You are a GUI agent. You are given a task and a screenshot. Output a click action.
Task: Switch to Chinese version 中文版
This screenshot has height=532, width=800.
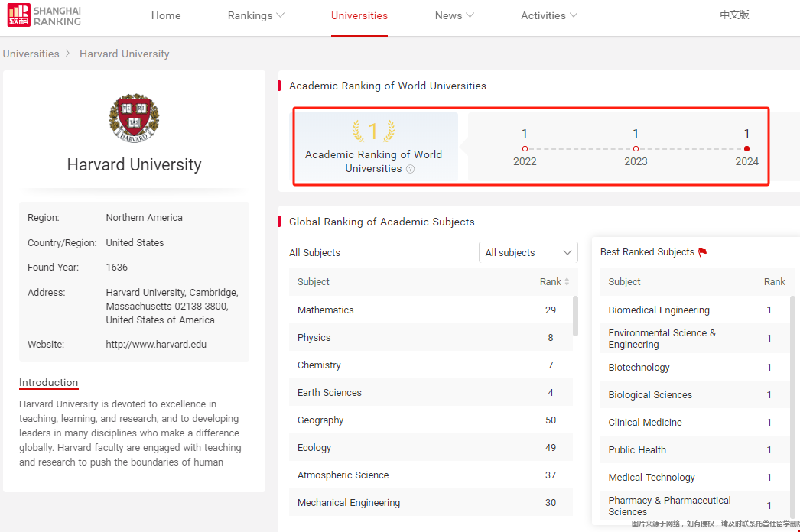(x=734, y=15)
